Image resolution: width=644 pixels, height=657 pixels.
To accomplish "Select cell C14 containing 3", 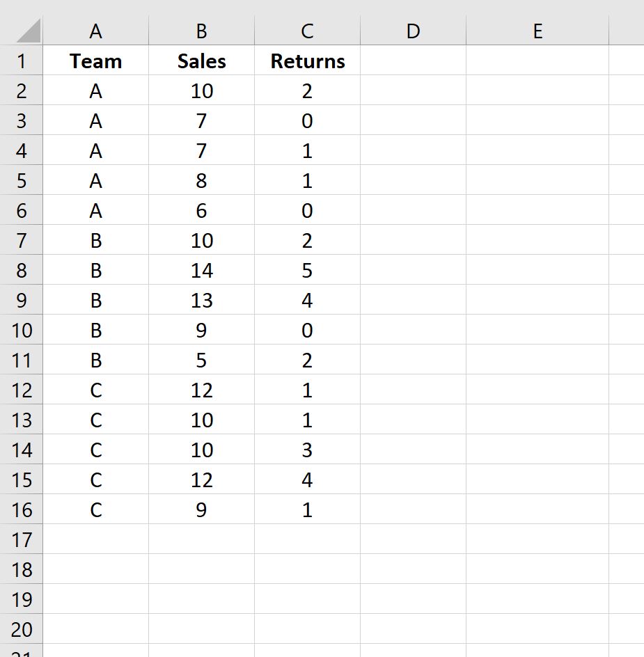I will (307, 450).
